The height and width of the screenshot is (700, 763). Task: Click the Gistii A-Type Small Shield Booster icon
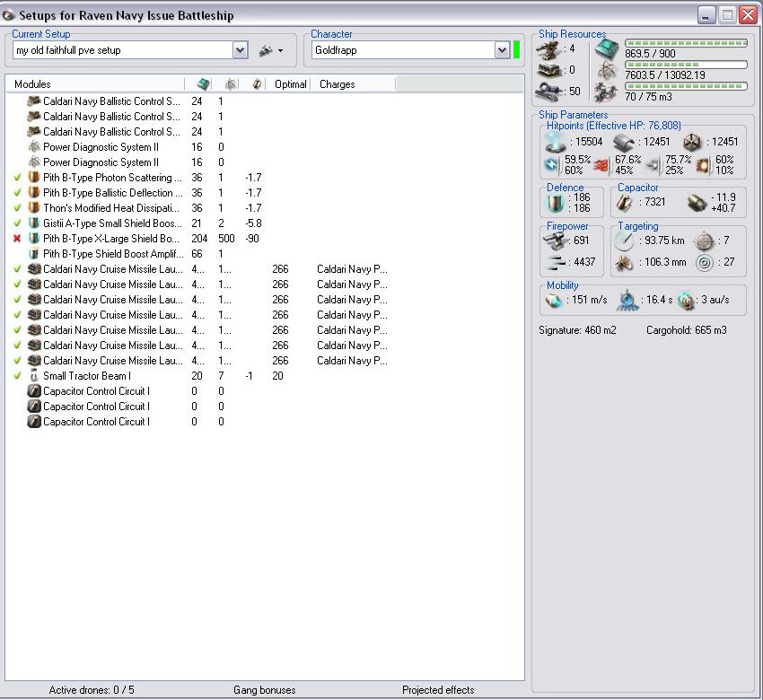(x=34, y=223)
